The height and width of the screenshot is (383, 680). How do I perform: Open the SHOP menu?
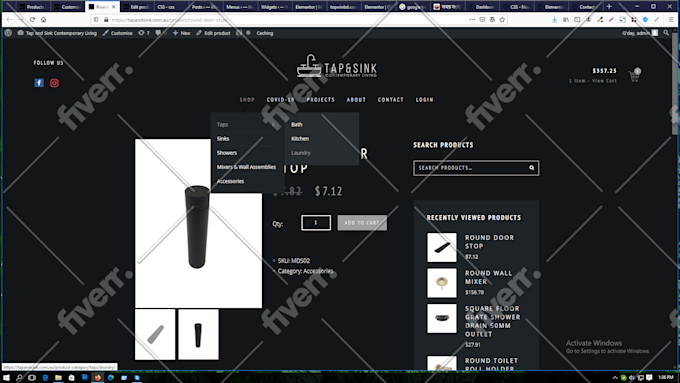click(247, 100)
